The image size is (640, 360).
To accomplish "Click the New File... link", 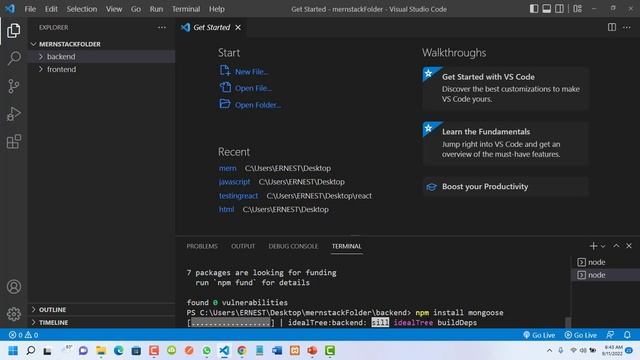I will [x=251, y=72].
